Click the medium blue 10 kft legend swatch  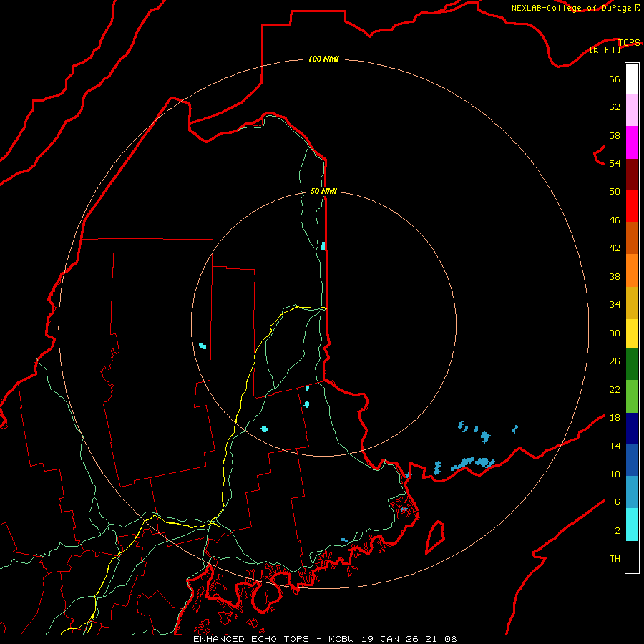click(632, 460)
